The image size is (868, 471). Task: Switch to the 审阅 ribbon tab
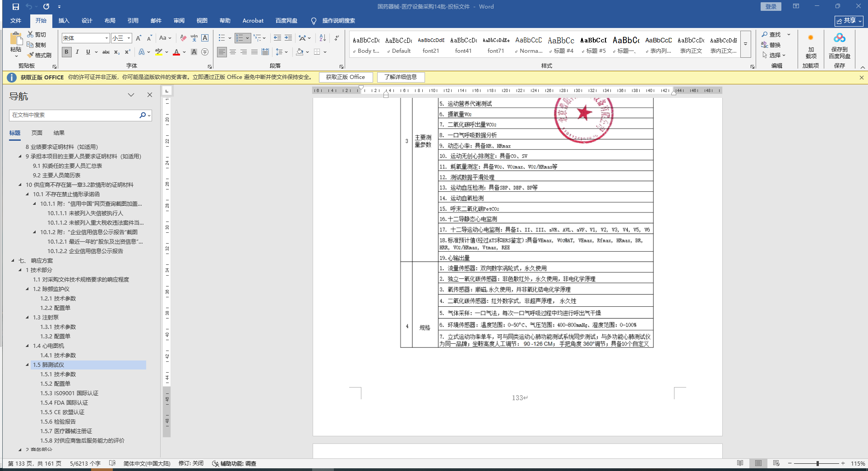tap(179, 21)
